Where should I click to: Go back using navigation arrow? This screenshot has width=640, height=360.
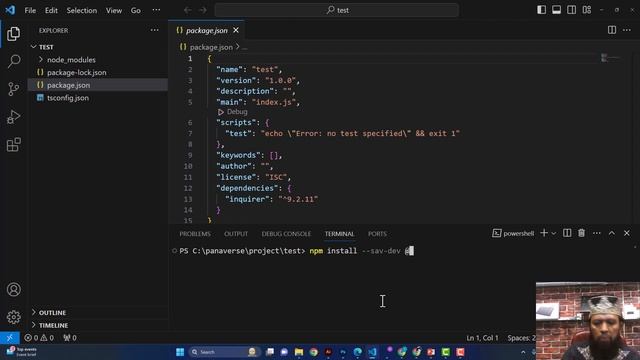pyautogui.click(x=187, y=10)
